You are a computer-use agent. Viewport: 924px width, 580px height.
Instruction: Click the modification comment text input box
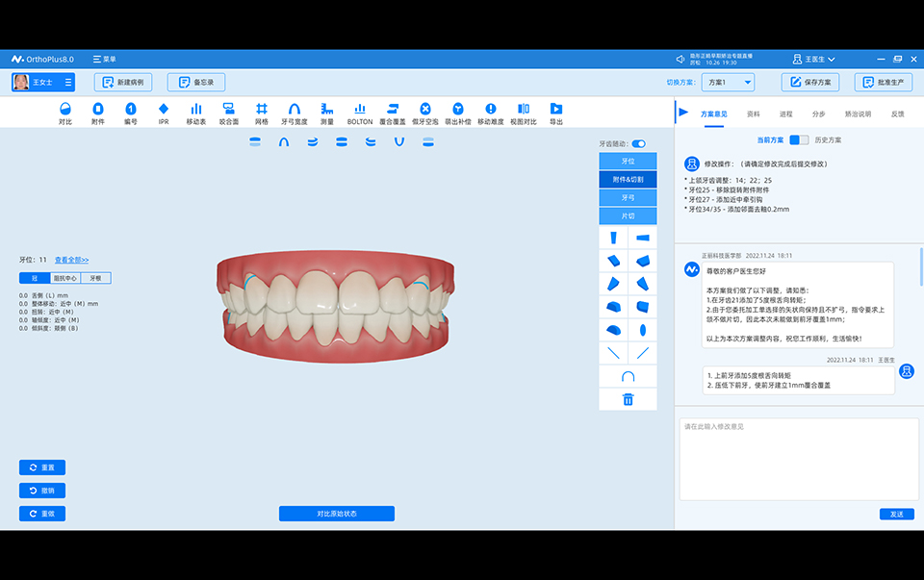coord(799,459)
